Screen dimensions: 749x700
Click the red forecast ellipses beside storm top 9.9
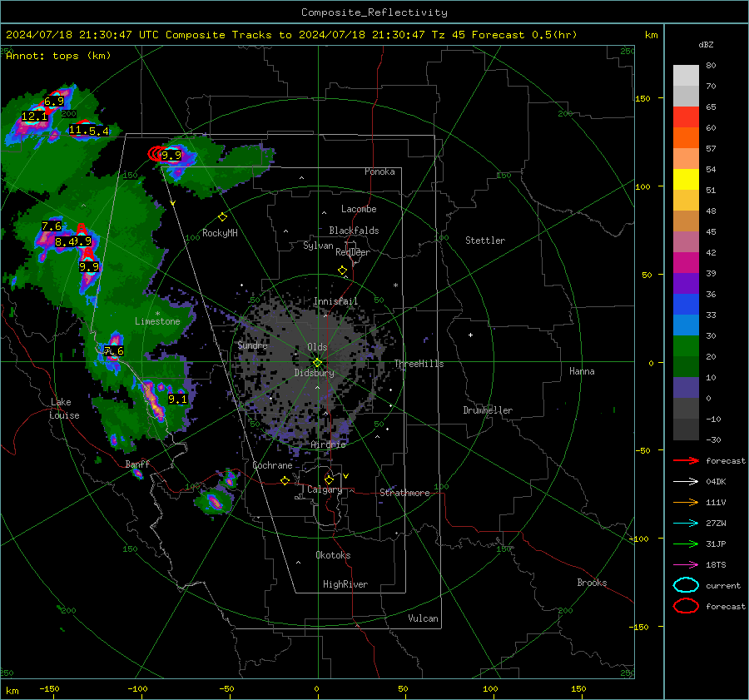point(156,154)
